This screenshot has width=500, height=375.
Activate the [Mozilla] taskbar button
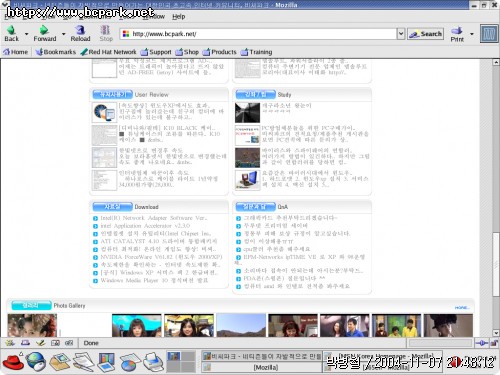point(262,367)
